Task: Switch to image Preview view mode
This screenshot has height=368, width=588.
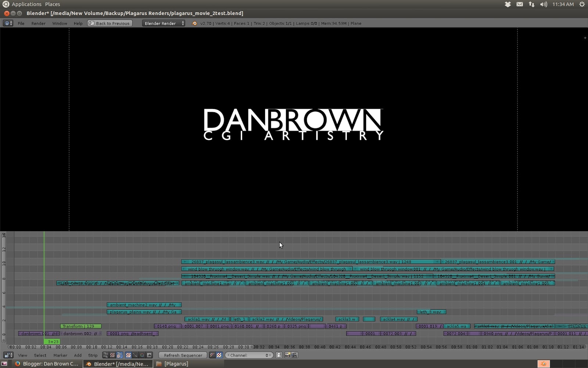Action: pos(112,355)
